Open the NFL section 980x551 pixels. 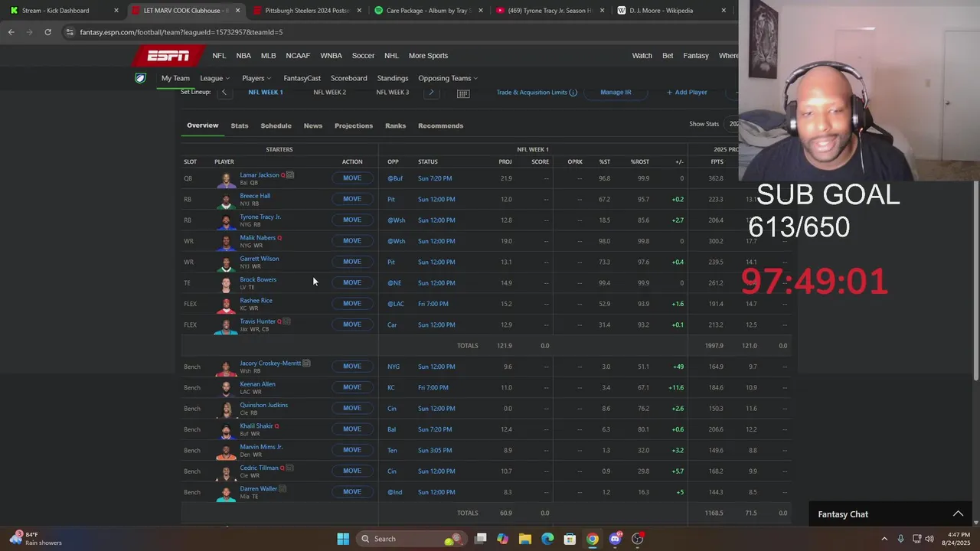coord(219,56)
